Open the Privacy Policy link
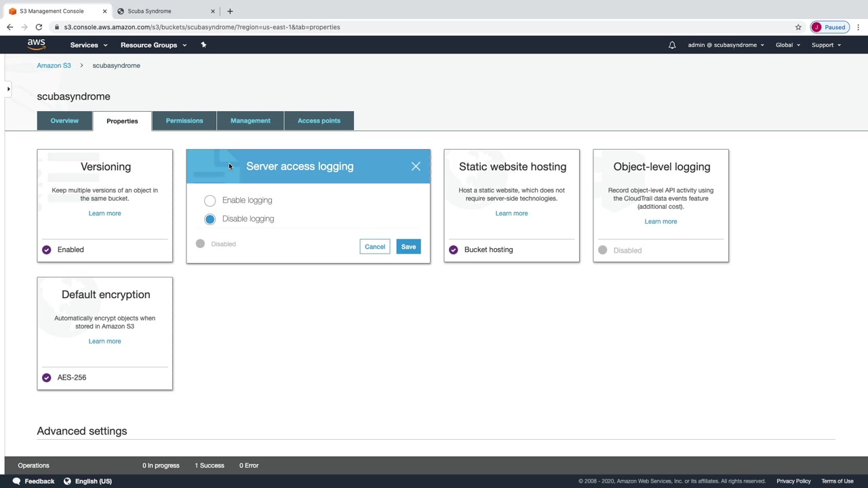 point(793,481)
